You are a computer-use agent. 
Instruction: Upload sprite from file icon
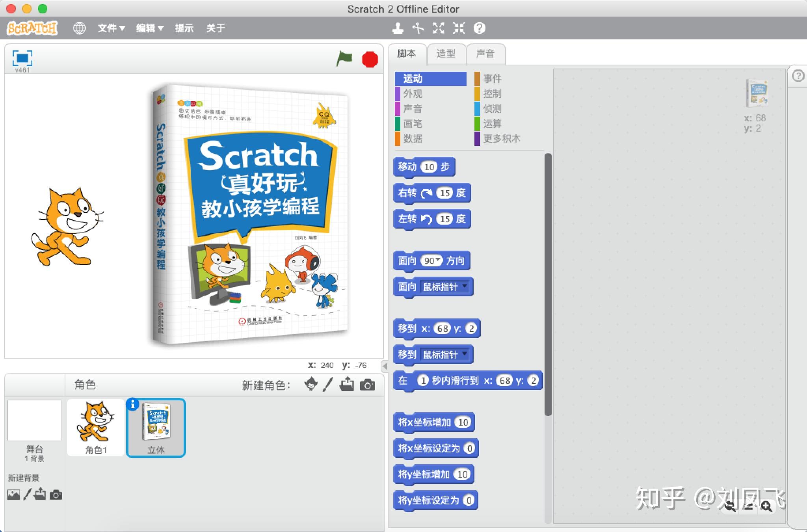click(x=347, y=385)
